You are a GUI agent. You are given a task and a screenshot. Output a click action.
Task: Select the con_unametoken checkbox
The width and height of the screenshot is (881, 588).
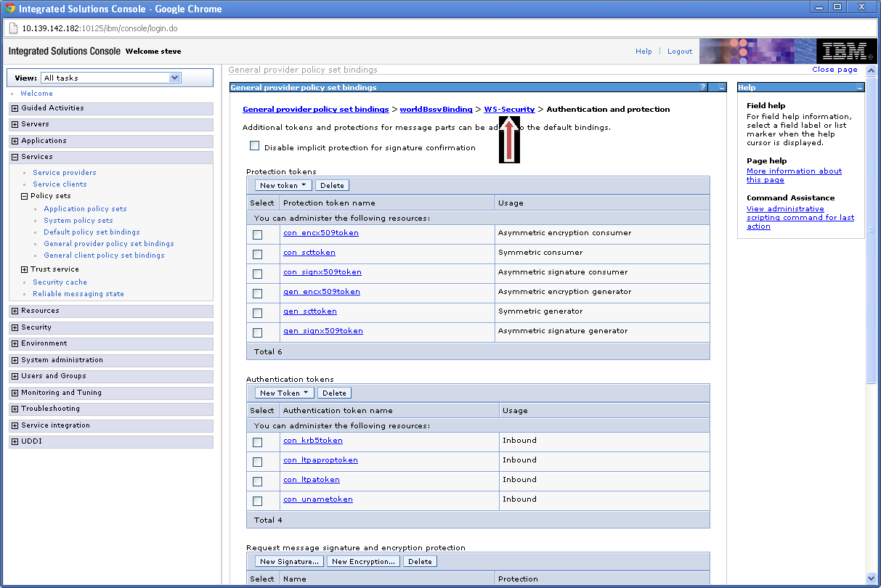pos(257,502)
